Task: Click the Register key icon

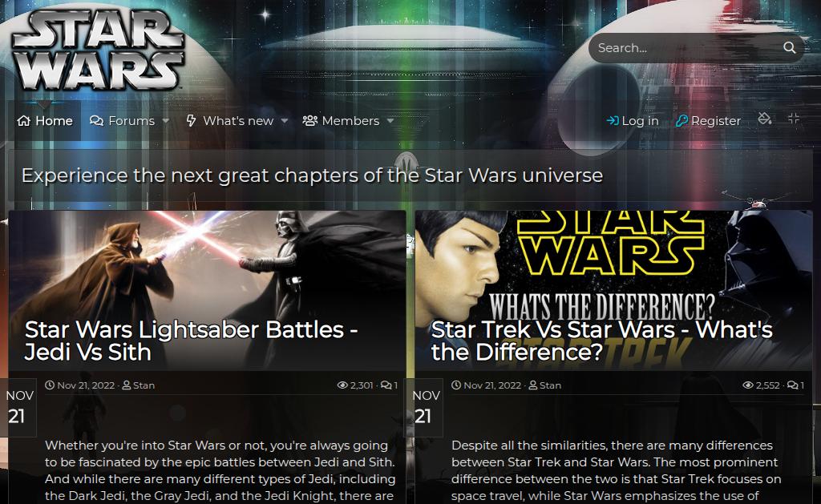Action: pyautogui.click(x=681, y=121)
